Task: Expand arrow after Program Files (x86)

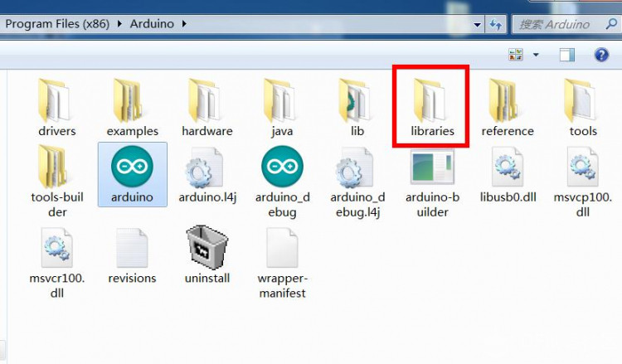Action: pyautogui.click(x=119, y=24)
